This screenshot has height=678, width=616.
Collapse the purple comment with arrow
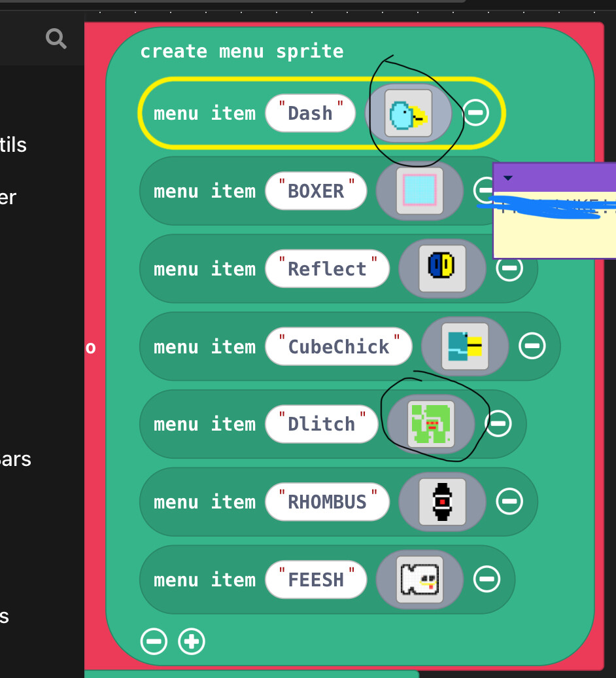tap(508, 178)
